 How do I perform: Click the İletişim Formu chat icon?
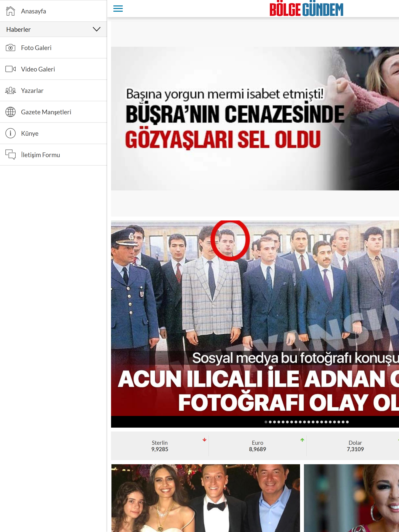coord(10,155)
